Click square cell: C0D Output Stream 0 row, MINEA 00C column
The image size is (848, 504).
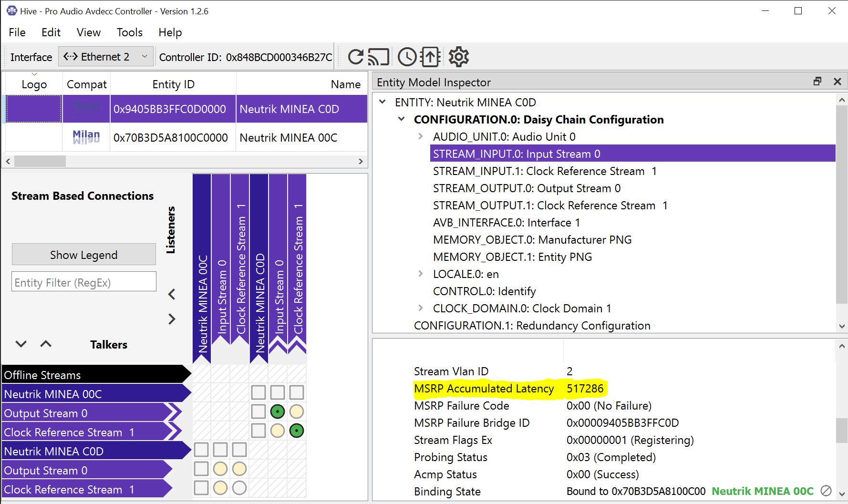(201, 469)
